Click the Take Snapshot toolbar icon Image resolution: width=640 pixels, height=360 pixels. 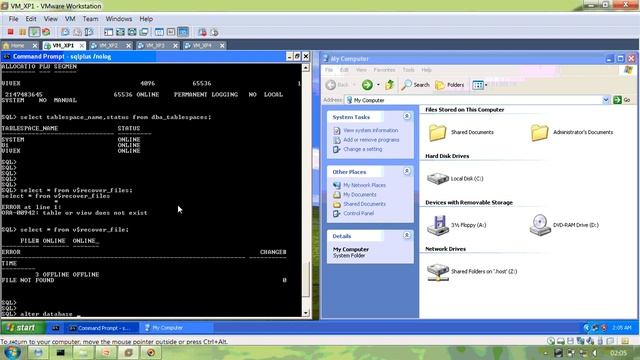65,32
